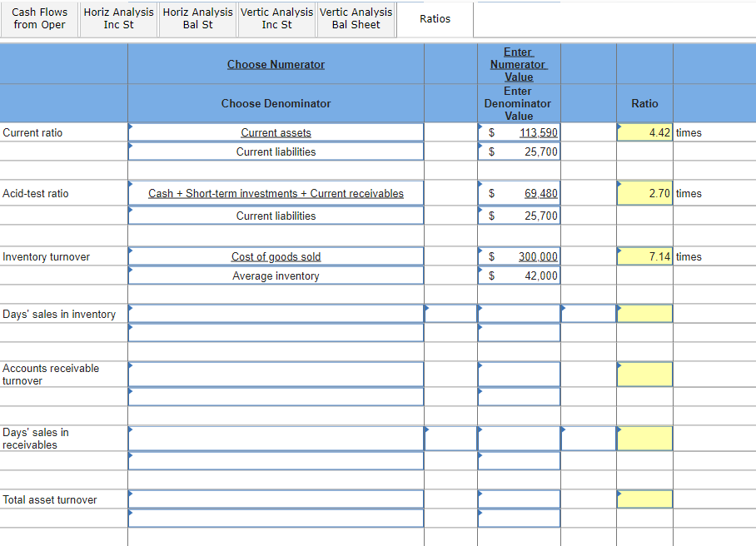Screen dimensions: 756x546
Task: Select the Ratios tab
Action: click(x=435, y=19)
